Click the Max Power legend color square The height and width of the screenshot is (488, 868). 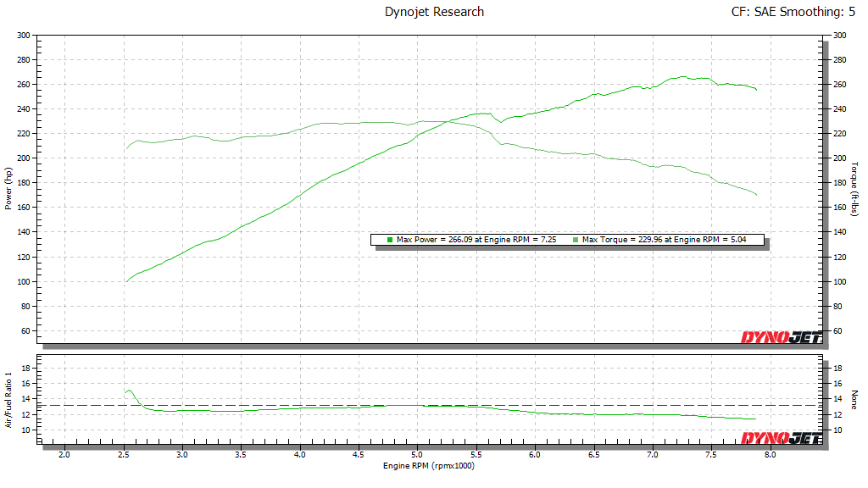[390, 240]
